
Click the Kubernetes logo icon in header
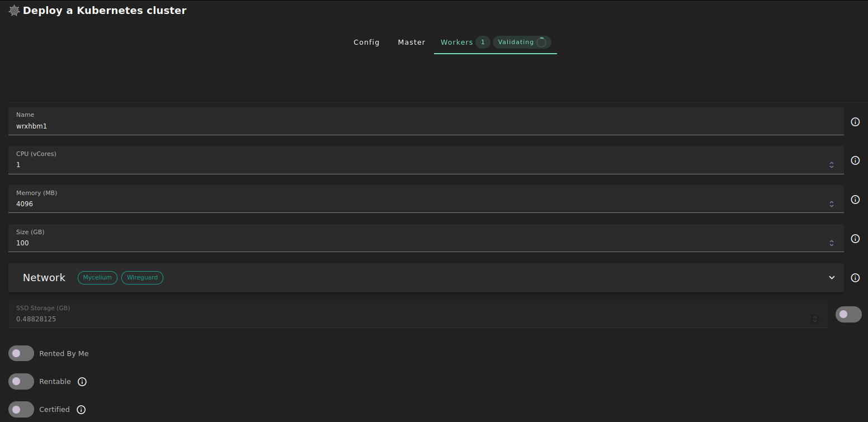point(14,11)
